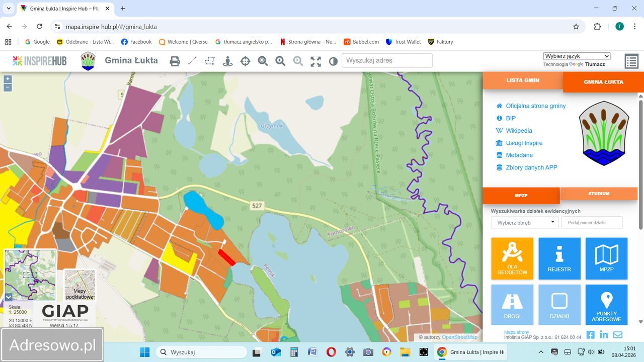Image resolution: width=644 pixels, height=362 pixels.
Task: Click the locate crosshair icon
Action: 245,61
